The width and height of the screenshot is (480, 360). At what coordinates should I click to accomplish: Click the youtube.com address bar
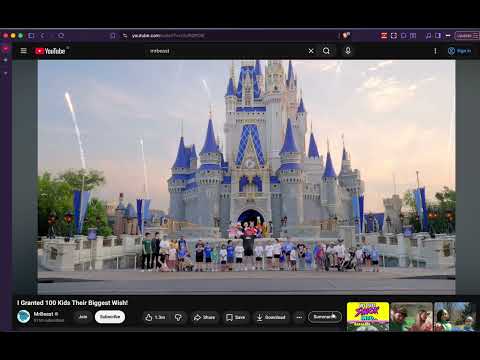tap(230, 36)
